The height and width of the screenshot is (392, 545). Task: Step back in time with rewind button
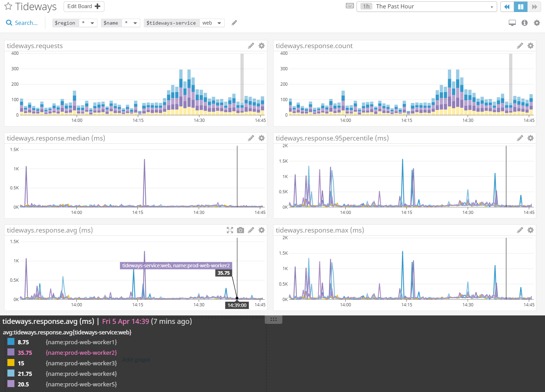click(507, 7)
